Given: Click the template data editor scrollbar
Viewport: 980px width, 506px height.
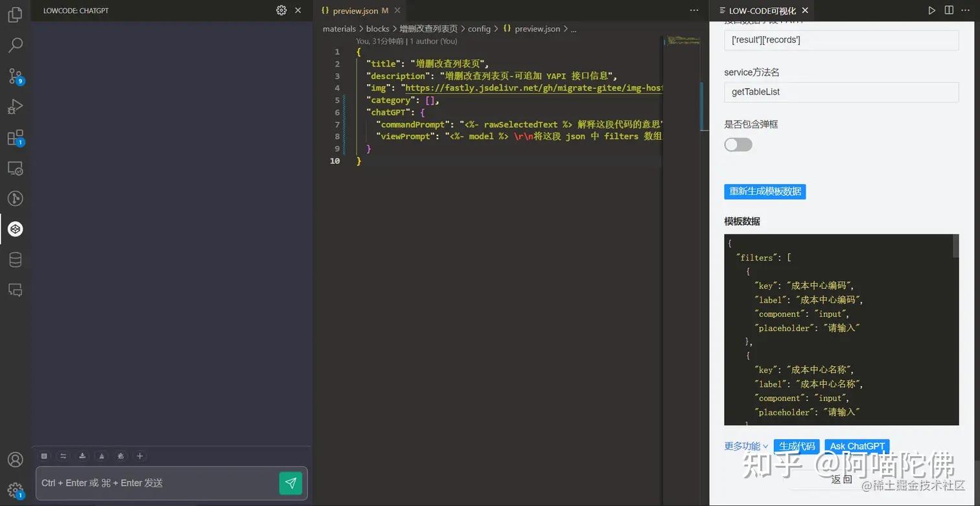Looking at the screenshot, I should click(956, 246).
